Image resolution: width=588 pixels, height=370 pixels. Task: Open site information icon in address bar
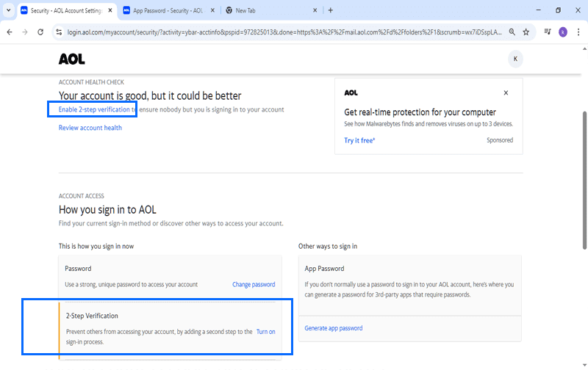click(59, 32)
